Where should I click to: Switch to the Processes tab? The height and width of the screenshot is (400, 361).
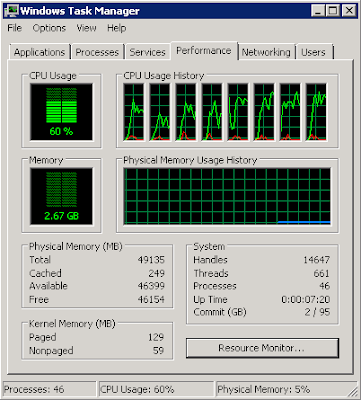point(97,52)
